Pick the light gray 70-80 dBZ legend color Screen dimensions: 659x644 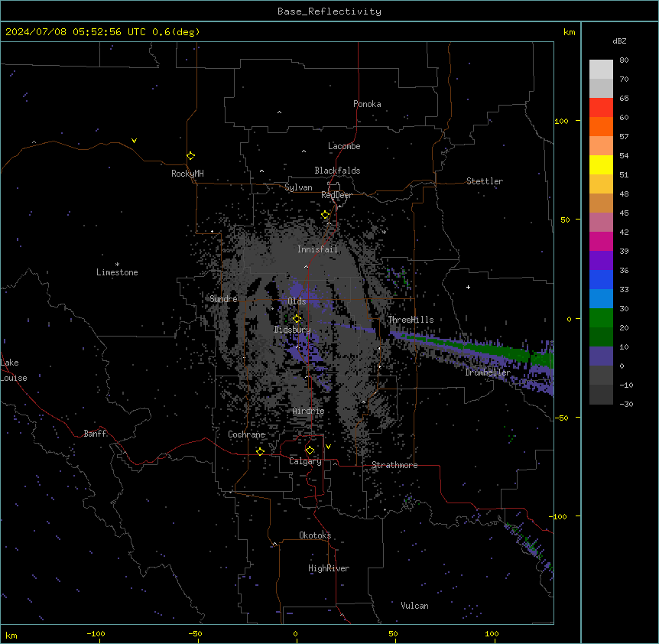click(601, 70)
